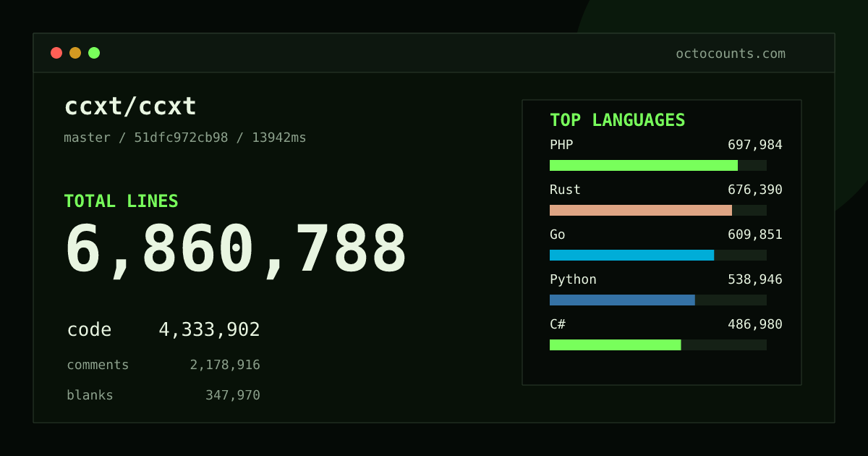868x456 pixels.
Task: Select the Python line count 538,946
Action: tap(755, 279)
